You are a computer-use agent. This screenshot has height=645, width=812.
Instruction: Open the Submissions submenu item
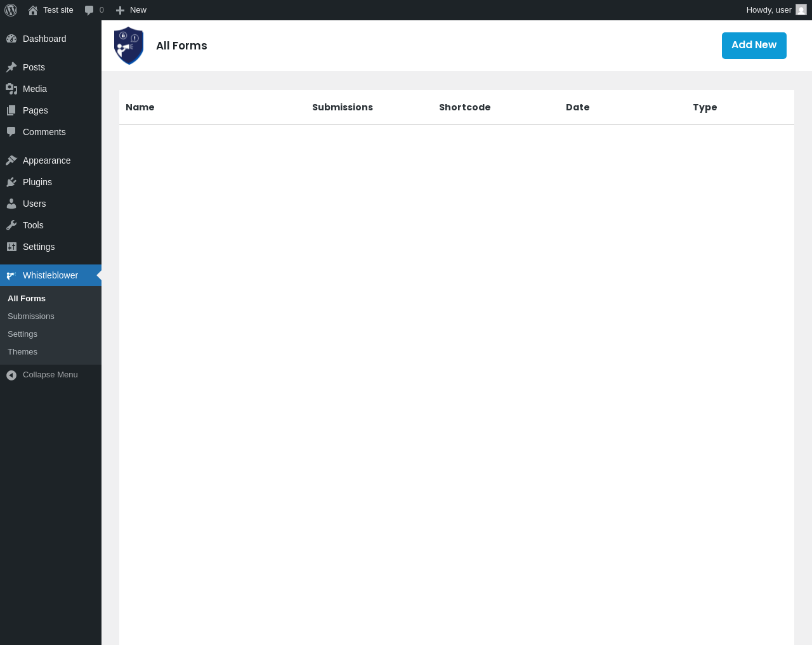(x=31, y=316)
